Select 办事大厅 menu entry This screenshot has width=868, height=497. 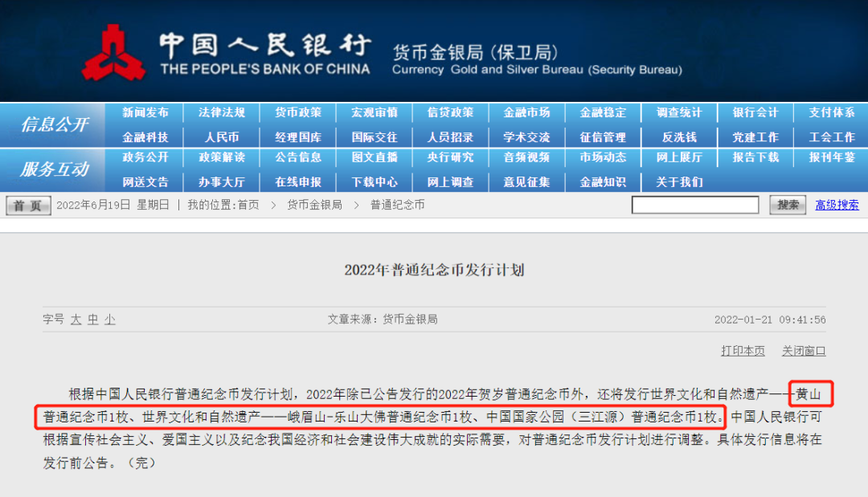222,182
